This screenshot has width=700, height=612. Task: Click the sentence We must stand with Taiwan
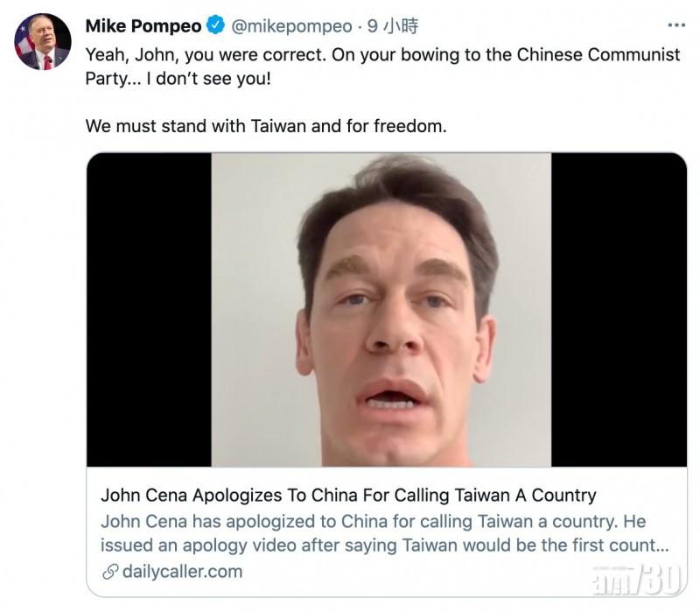coord(266,126)
